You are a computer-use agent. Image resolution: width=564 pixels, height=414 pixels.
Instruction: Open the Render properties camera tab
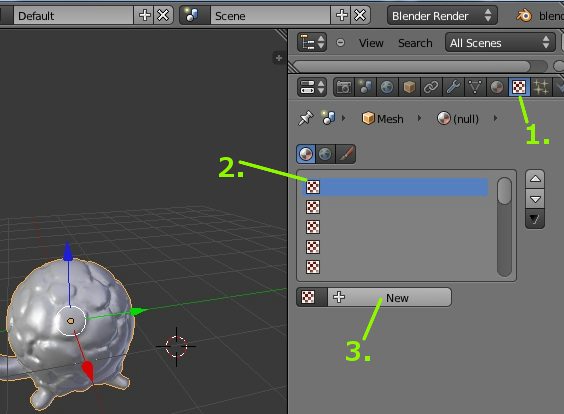coord(344,87)
